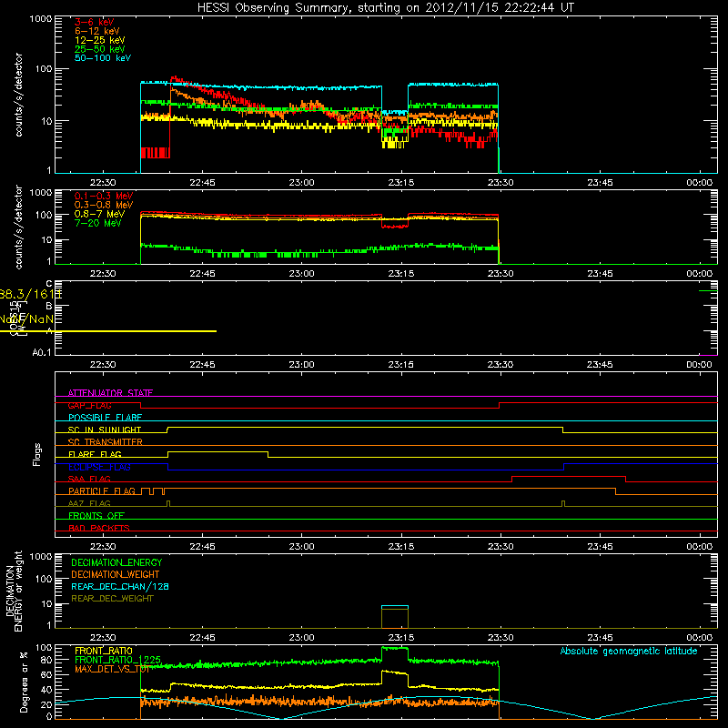Click the 22:30 tick under the Flags plot
Screen dimensions: 728x728
tap(103, 547)
